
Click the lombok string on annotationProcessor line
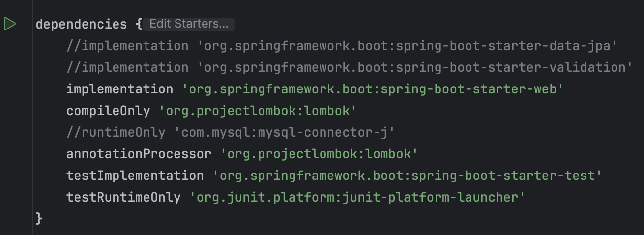click(x=319, y=154)
